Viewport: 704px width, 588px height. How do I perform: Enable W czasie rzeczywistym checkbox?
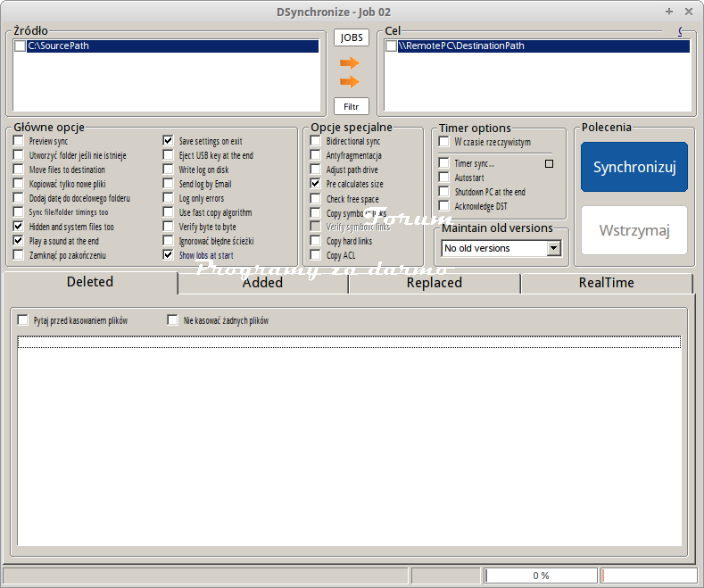(x=444, y=142)
